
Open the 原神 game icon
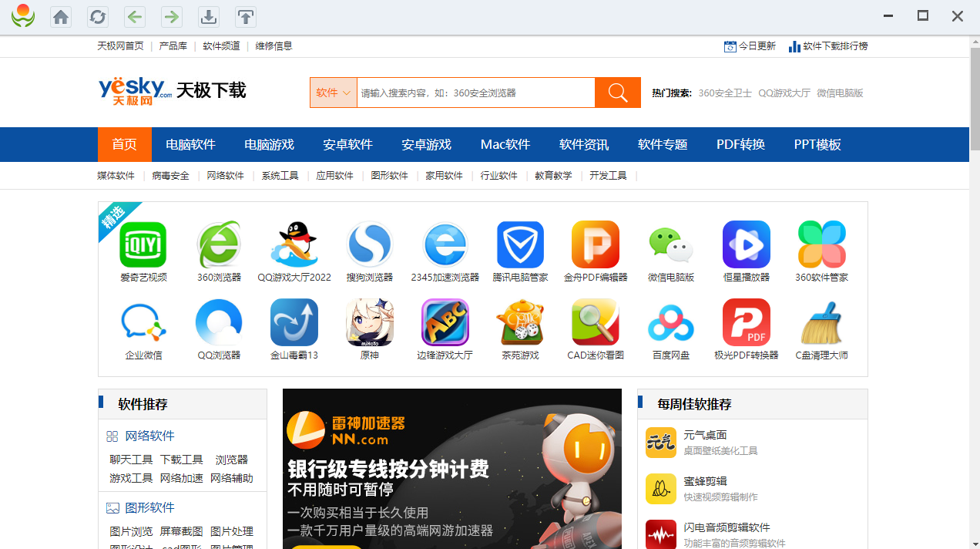click(370, 322)
